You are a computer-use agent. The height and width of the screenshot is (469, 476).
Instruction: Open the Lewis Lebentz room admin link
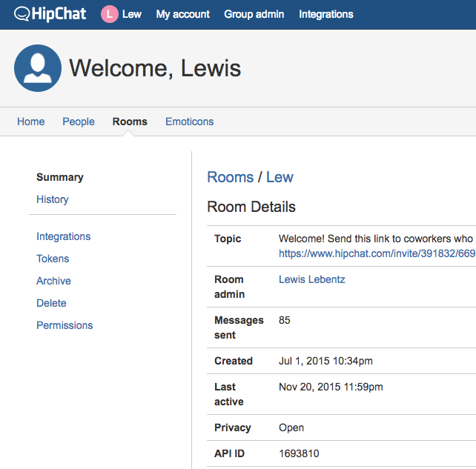pyautogui.click(x=311, y=279)
